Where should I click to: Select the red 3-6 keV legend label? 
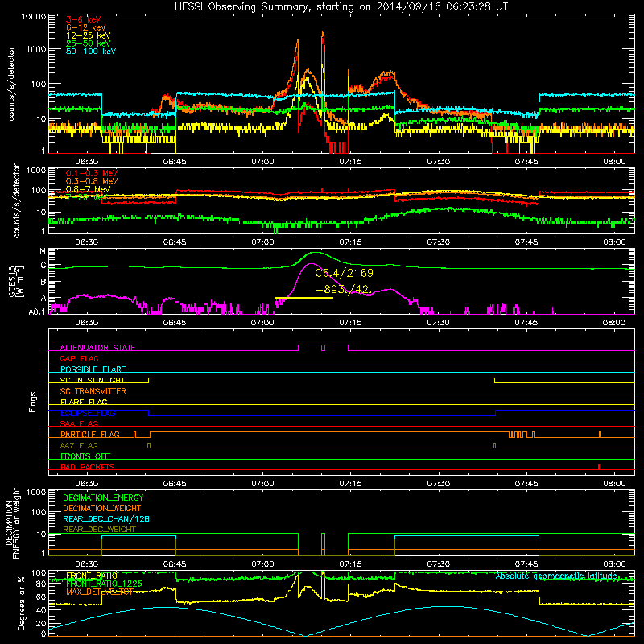pos(84,19)
